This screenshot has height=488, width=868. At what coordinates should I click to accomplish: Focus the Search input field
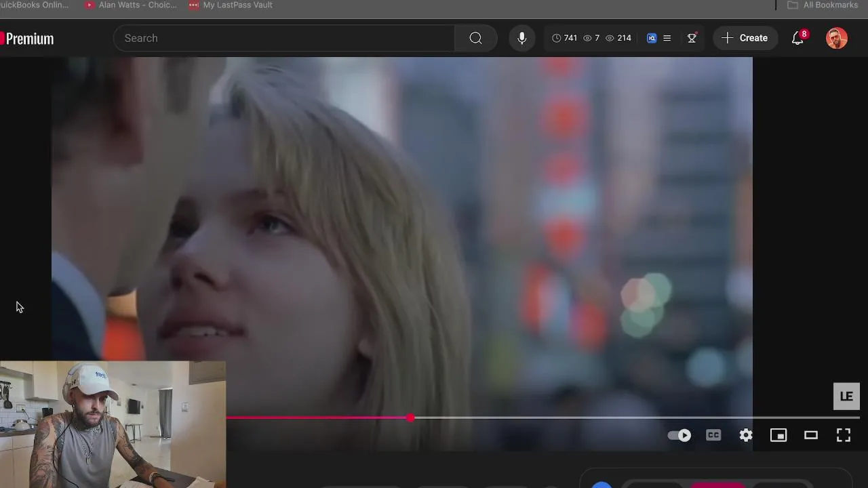point(285,38)
